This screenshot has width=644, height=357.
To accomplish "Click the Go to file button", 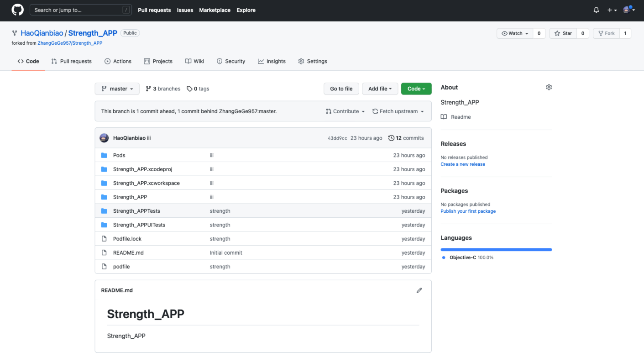I will pos(341,89).
